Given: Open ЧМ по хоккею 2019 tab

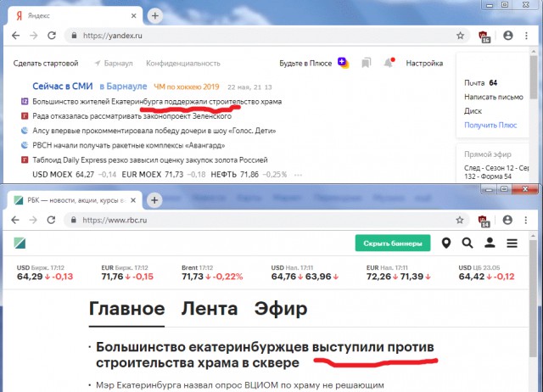Looking at the screenshot, I should 187,87.
